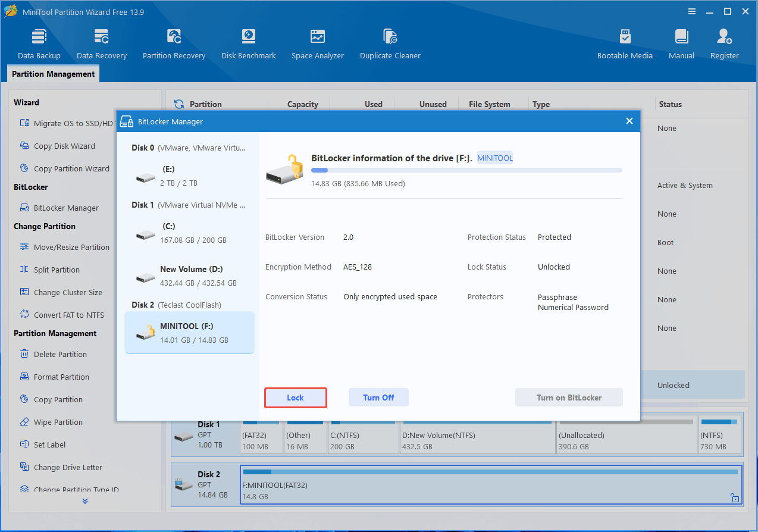
Task: Choose Set Label
Action: [42, 445]
